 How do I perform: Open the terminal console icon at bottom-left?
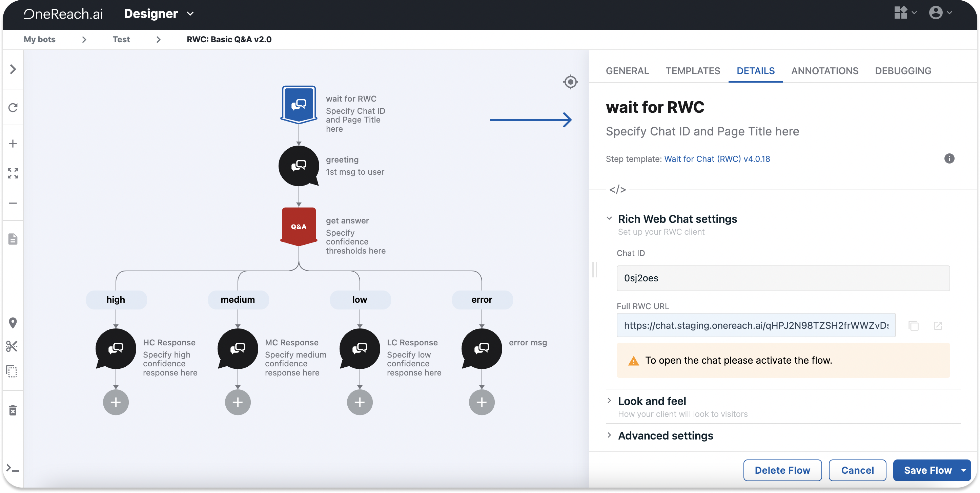pyautogui.click(x=13, y=468)
